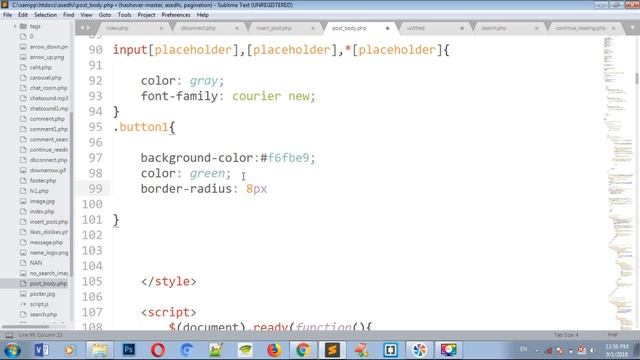This screenshot has height=360, width=640.
Task: Open Opera from the taskbar
Action: (x=158, y=350)
